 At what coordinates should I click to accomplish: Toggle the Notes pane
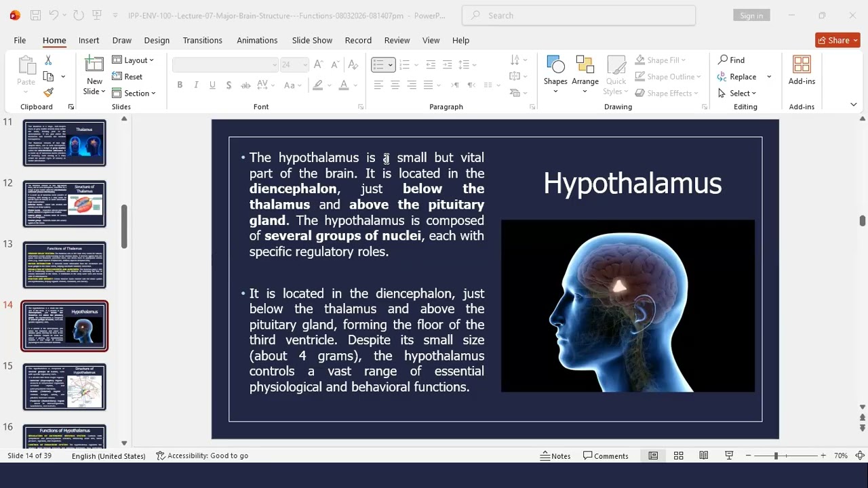(555, 455)
